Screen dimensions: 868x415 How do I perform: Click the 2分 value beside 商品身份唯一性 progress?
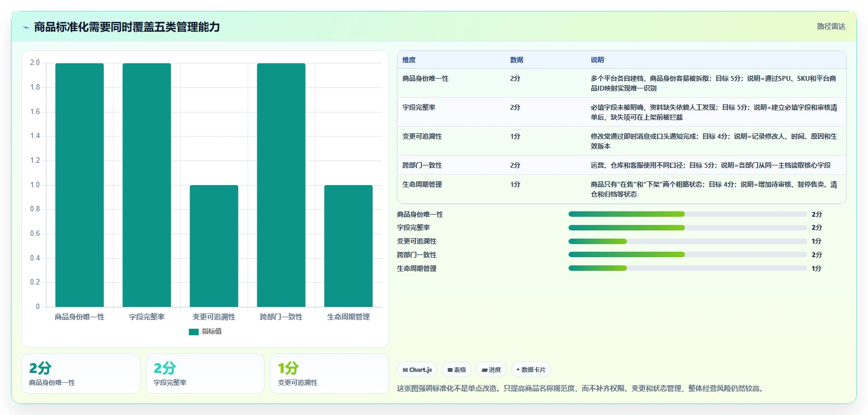[817, 214]
